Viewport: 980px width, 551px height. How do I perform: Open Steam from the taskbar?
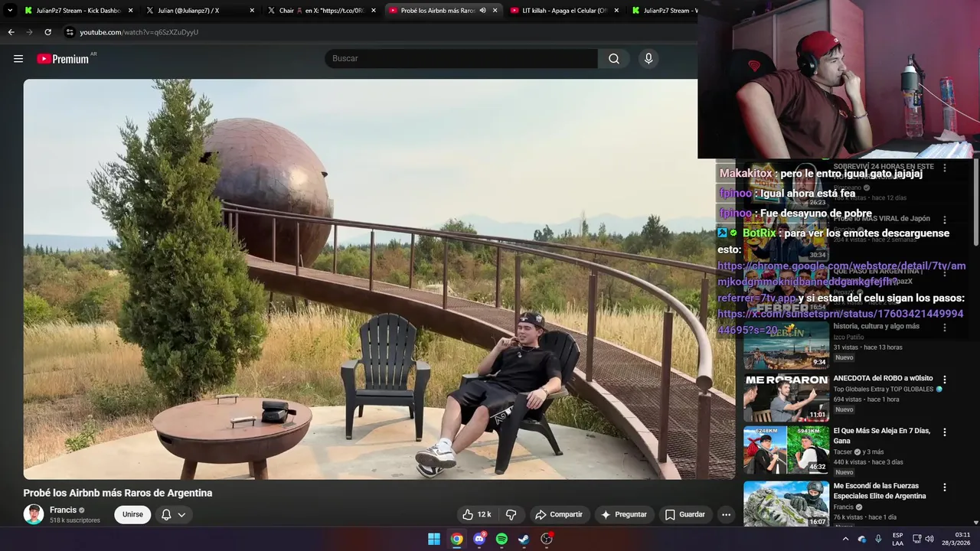[524, 539]
